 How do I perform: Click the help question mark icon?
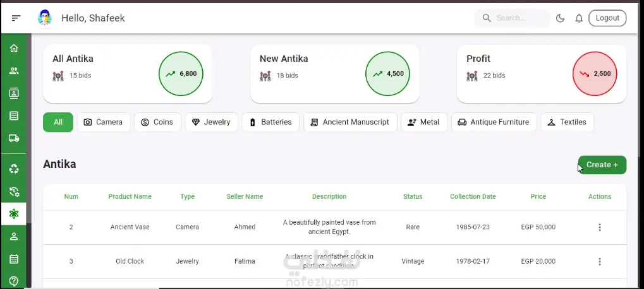point(14,281)
